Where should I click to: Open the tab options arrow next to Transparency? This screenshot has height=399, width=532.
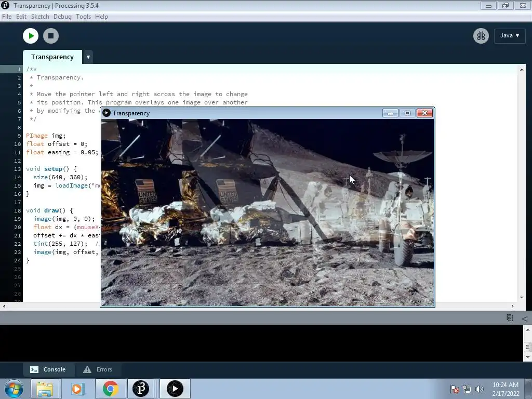click(x=88, y=57)
